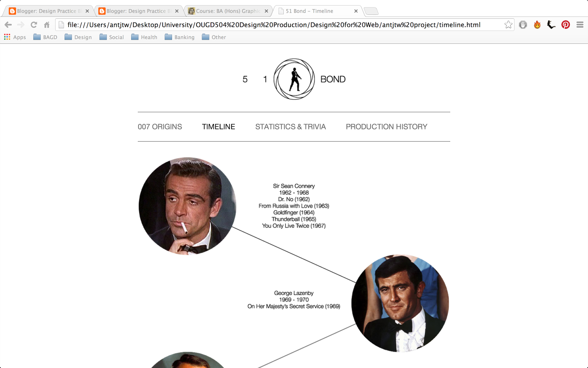The height and width of the screenshot is (368, 588).
Task: Open the black bird extension icon
Action: pos(551,25)
